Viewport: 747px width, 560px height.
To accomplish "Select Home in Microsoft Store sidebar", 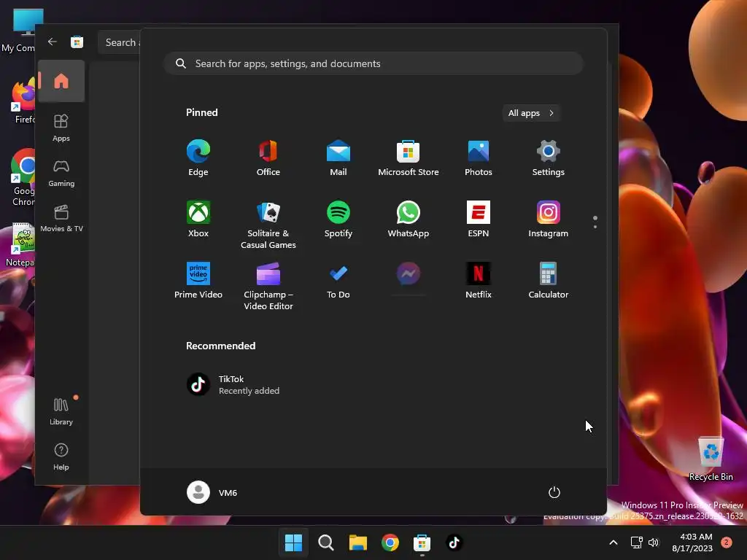I will (61, 81).
